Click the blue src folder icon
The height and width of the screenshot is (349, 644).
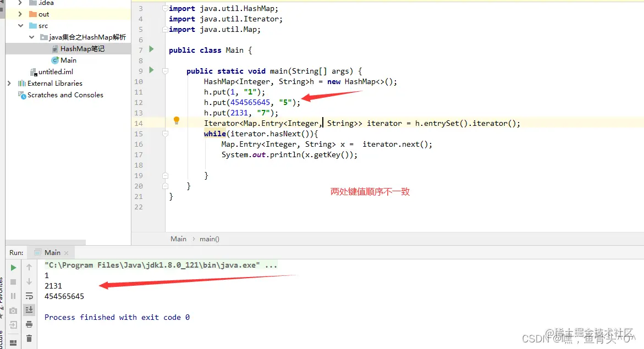[x=33, y=25]
